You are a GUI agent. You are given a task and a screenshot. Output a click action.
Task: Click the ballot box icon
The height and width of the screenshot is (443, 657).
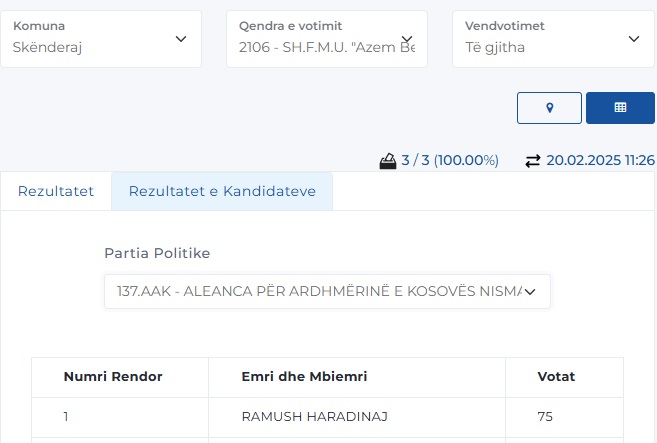point(388,160)
